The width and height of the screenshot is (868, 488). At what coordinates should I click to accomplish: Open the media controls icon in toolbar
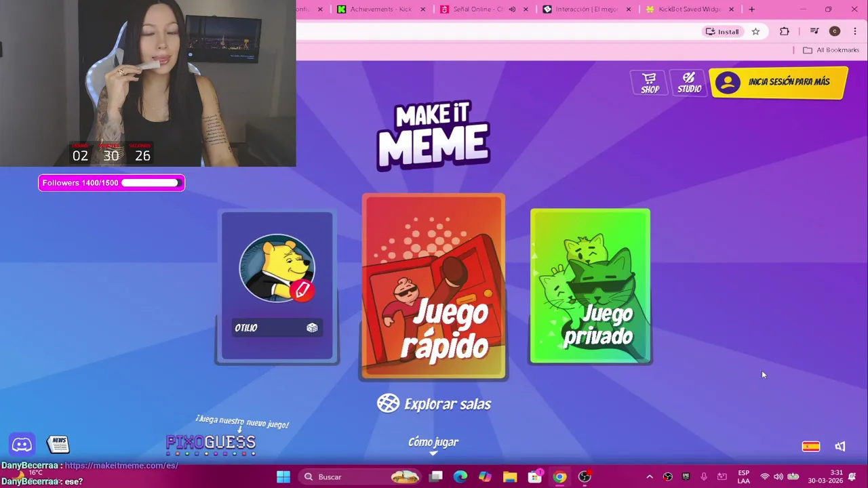[814, 31]
